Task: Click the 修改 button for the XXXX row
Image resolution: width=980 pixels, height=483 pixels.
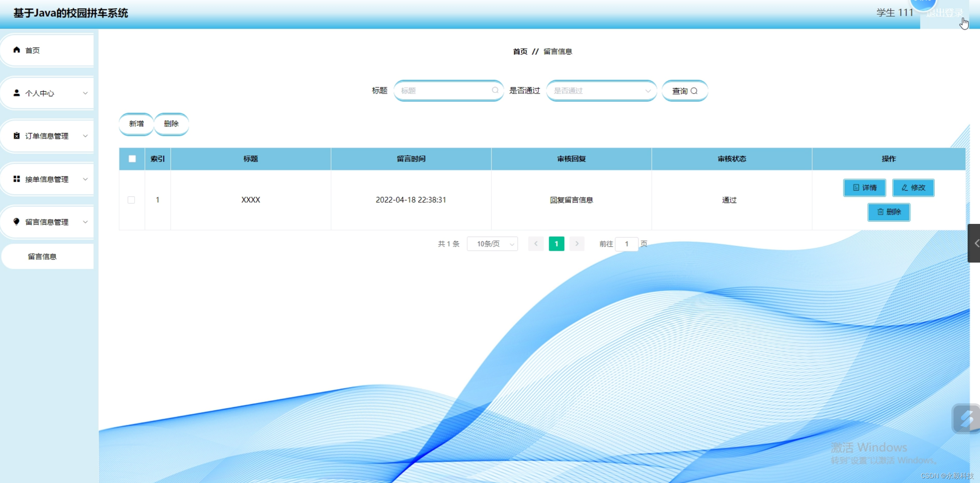Action: [913, 188]
